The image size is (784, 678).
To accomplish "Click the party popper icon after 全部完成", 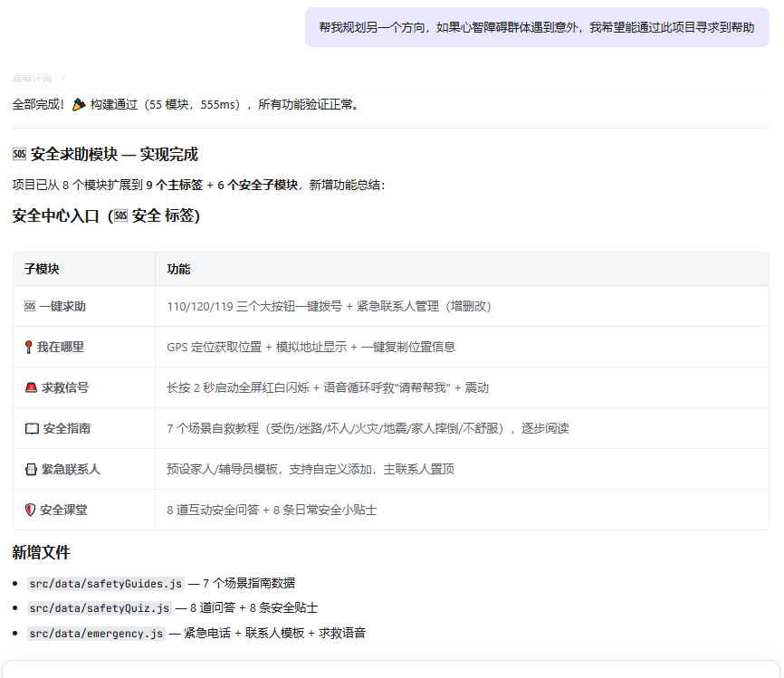I will 79,105.
